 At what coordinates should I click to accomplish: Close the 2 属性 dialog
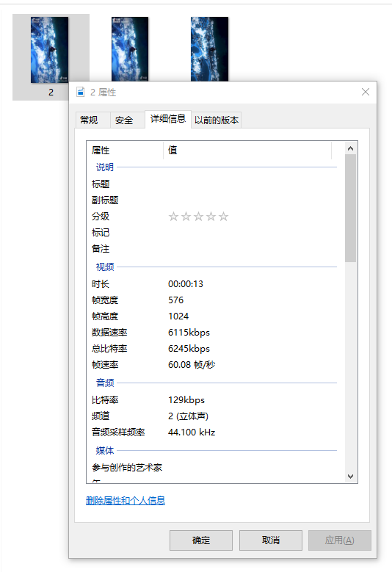pos(366,92)
